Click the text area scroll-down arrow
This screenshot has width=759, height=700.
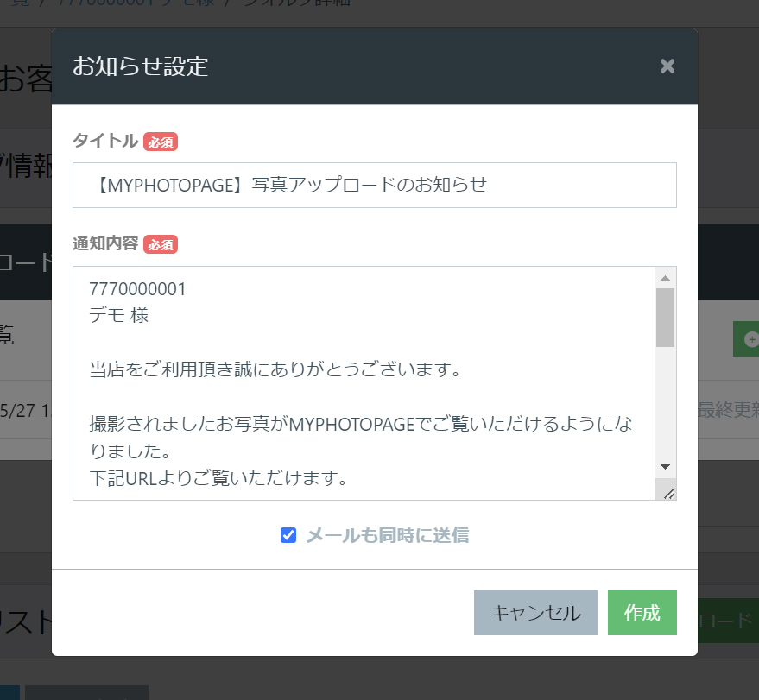[665, 466]
